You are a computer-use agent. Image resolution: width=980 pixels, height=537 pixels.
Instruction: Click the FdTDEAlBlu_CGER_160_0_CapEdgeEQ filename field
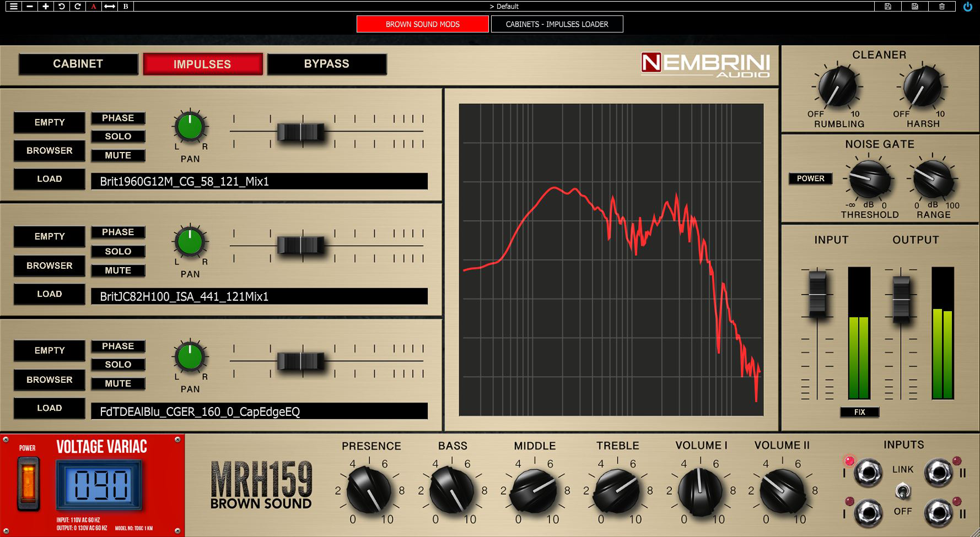point(259,411)
